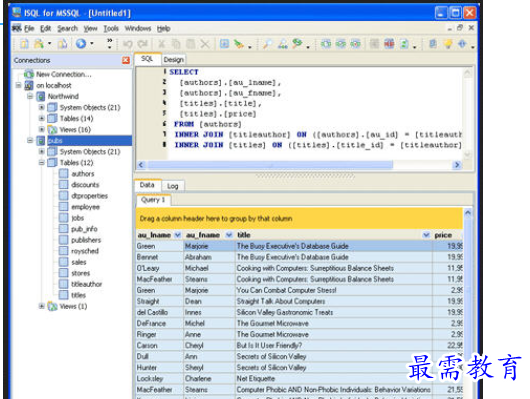
Task: Click the Views (16) folder icon
Action: (52, 130)
